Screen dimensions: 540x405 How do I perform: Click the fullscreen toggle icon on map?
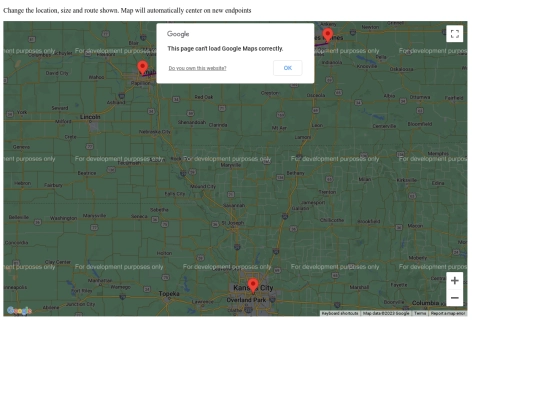pyautogui.click(x=454, y=34)
